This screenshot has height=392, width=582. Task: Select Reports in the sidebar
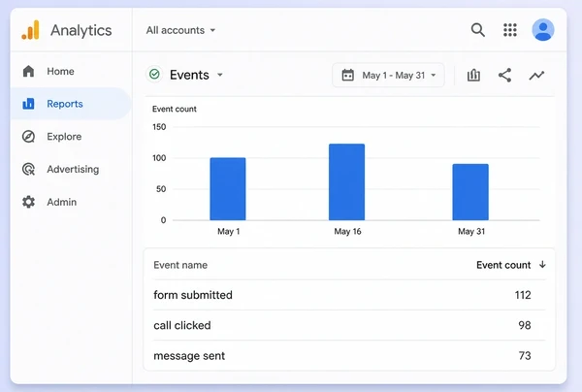coord(71,104)
